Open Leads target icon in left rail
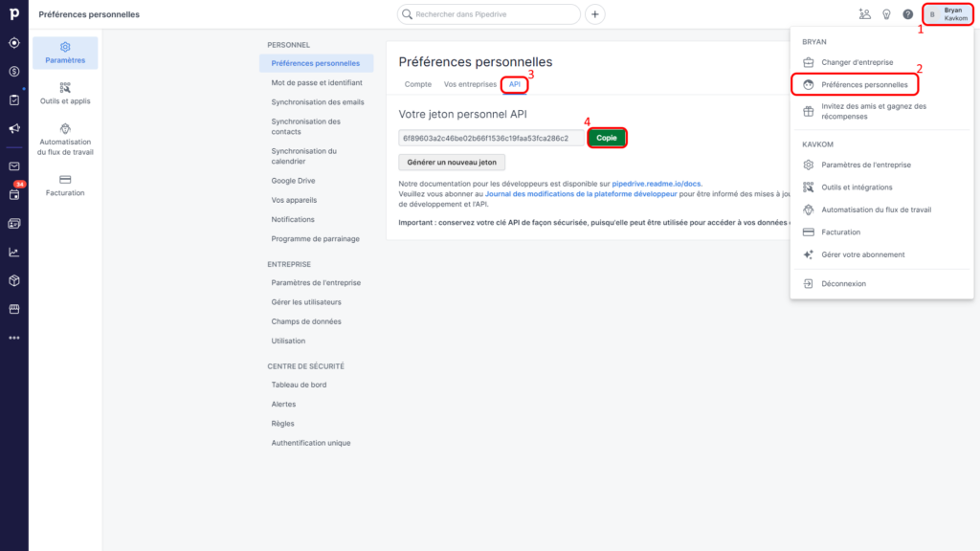This screenshot has height=551, width=980. 13,43
